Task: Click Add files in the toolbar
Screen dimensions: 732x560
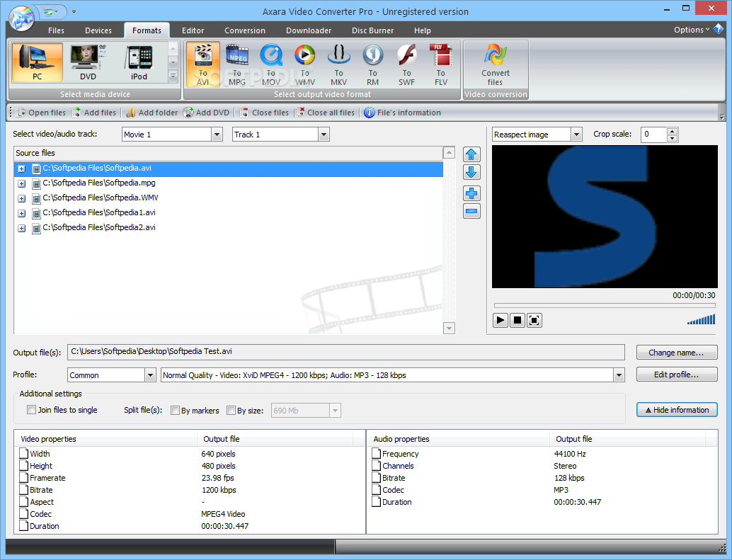Action: (x=94, y=113)
